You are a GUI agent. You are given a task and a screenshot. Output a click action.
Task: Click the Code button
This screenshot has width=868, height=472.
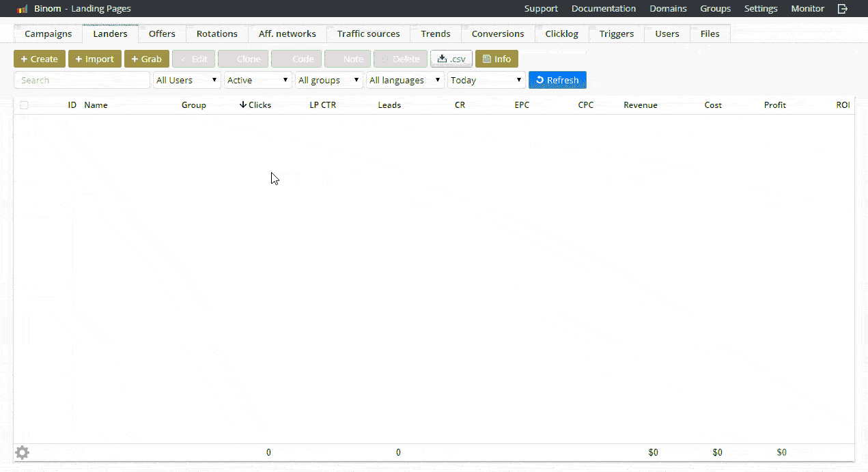coord(296,59)
